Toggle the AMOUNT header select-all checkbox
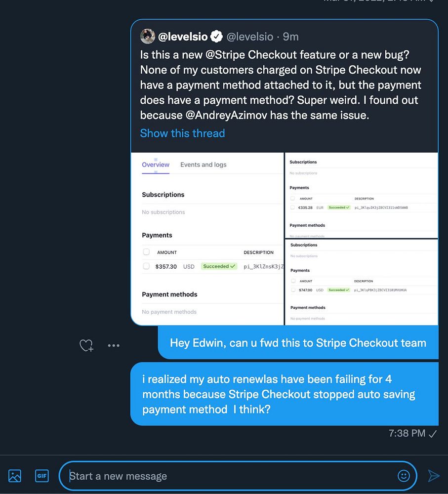The width and height of the screenshot is (448, 494). pos(146,252)
